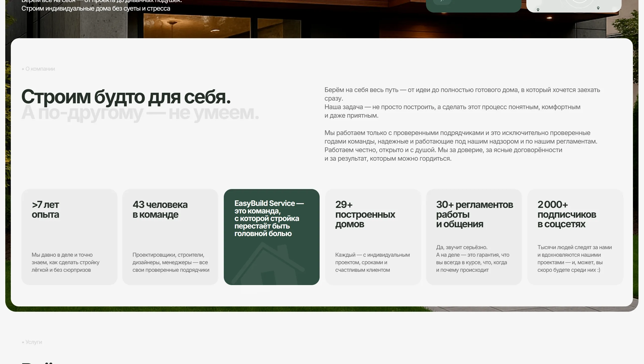
Task: Click hero text 'Строим индивидуальные дома без суеты'
Action: (96, 9)
